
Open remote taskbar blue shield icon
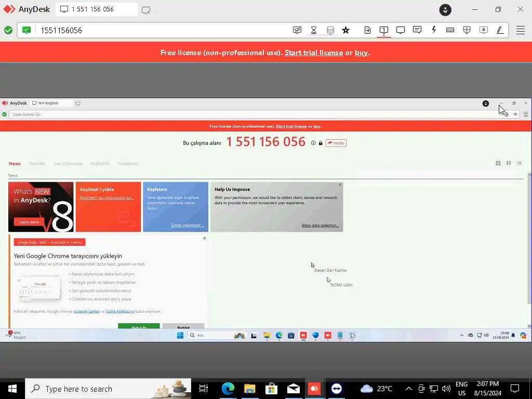click(x=315, y=335)
